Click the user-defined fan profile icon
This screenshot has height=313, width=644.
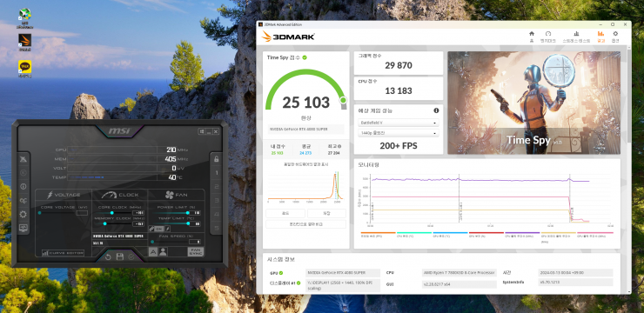point(163,252)
